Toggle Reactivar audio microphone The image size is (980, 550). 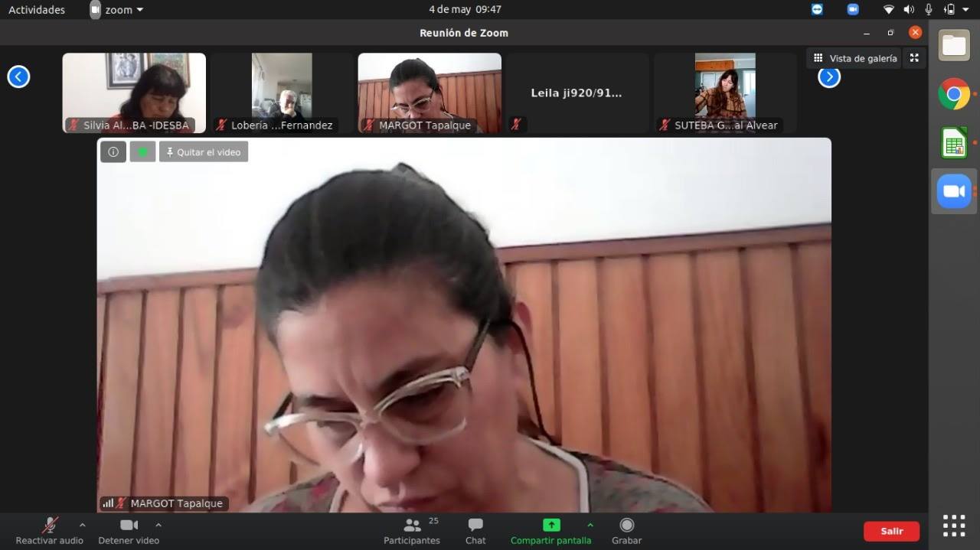(x=50, y=526)
